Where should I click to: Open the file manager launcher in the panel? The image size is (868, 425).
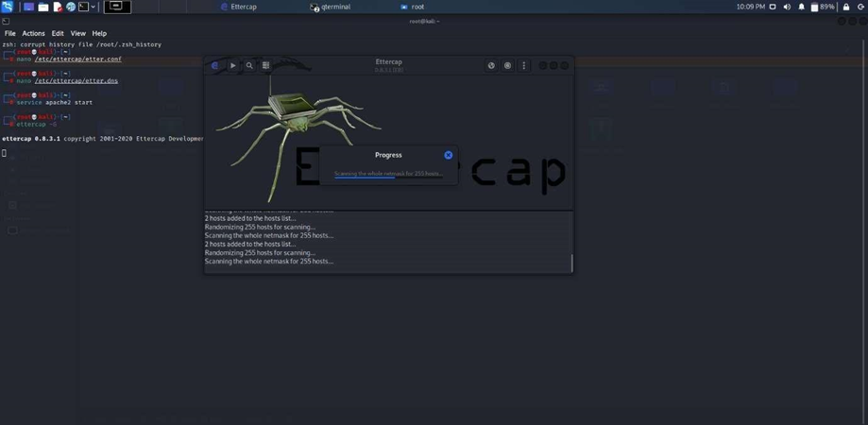(43, 8)
